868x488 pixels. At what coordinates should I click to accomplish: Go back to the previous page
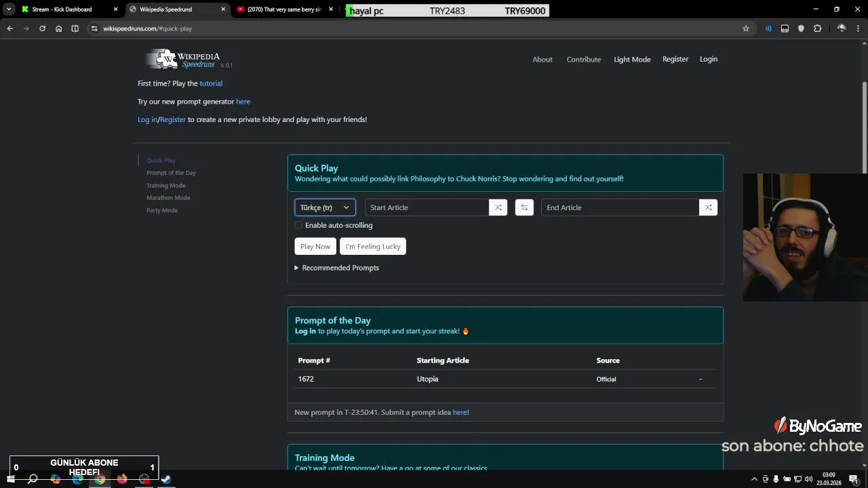(x=9, y=28)
